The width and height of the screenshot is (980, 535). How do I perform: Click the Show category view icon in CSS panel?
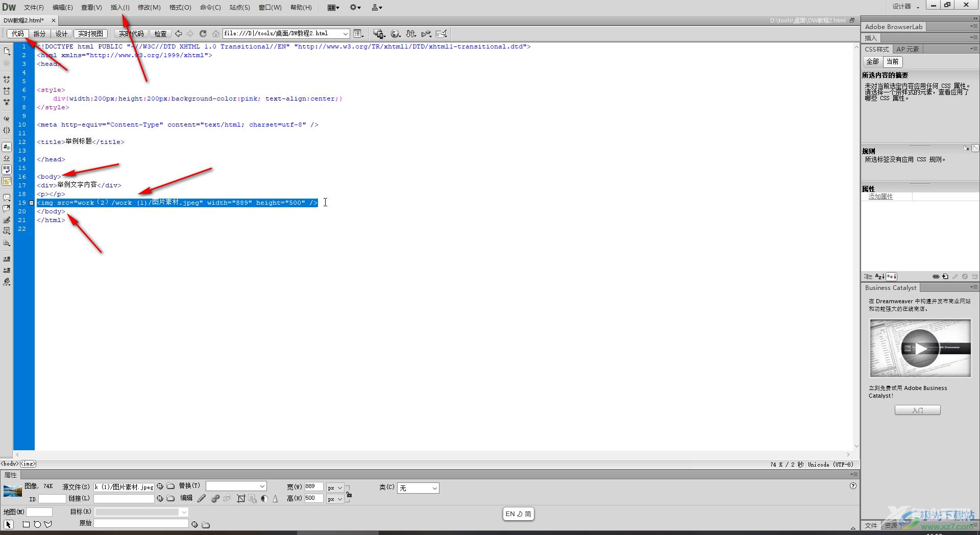[868, 277]
